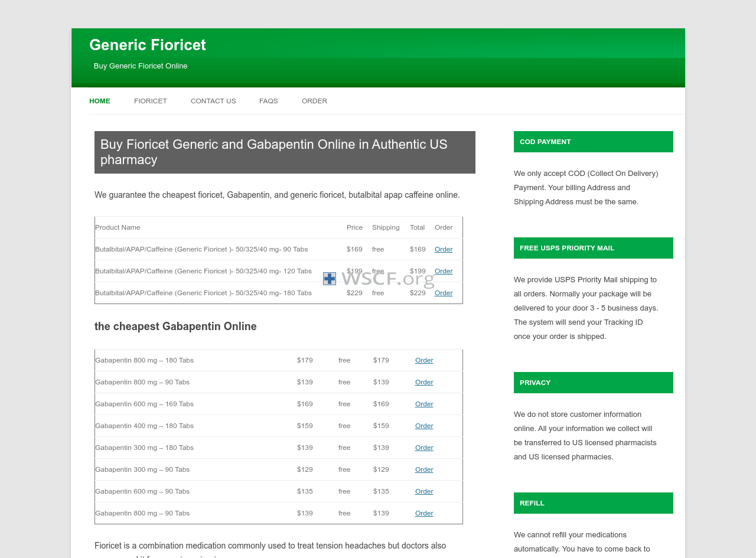Image resolution: width=756 pixels, height=558 pixels.
Task: Go to the HOME menu item
Action: point(100,101)
